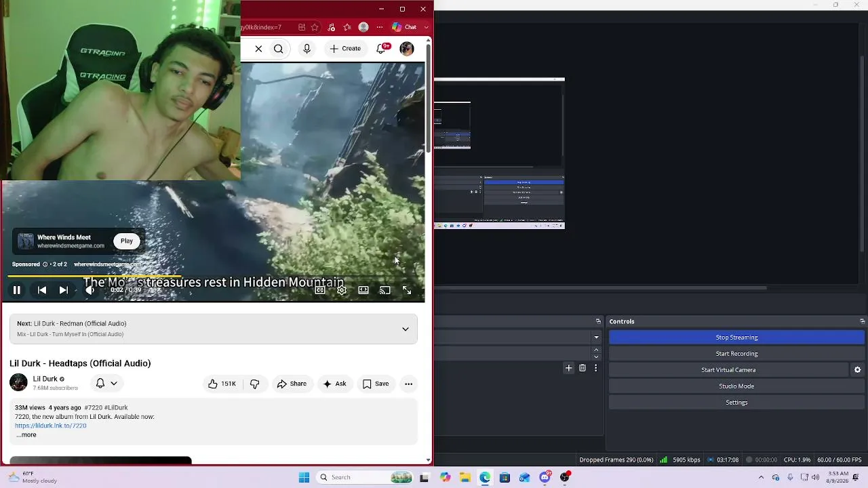Ask about this video
The height and width of the screenshot is (488, 868).
point(335,384)
